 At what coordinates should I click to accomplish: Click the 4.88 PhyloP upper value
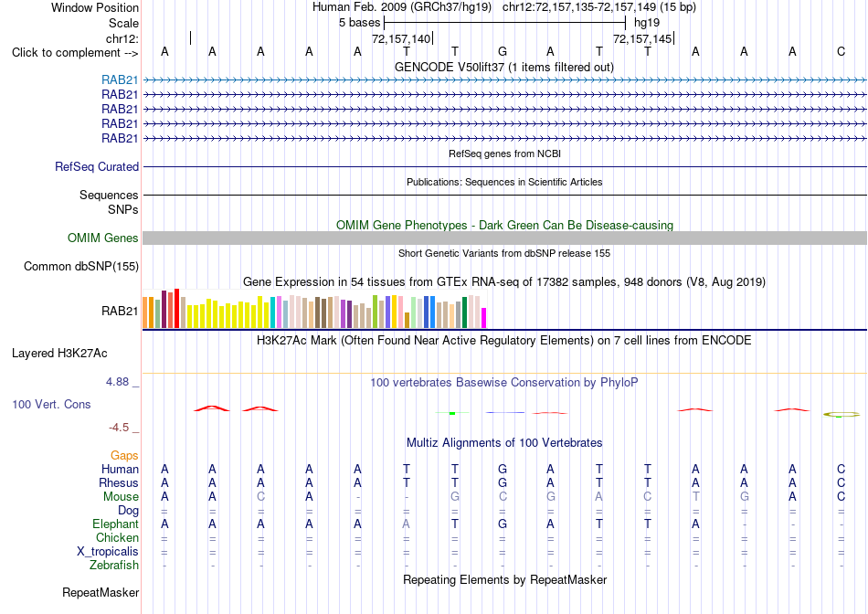(x=117, y=382)
